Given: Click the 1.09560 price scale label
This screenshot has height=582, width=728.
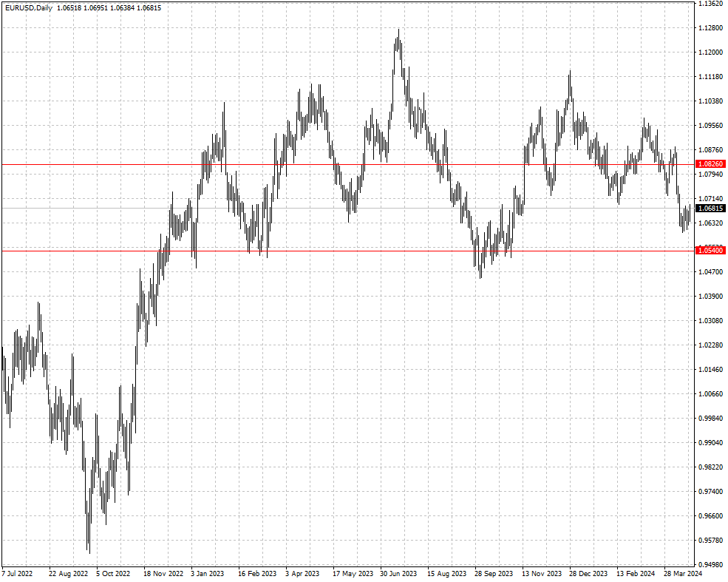Looking at the screenshot, I should [710, 126].
